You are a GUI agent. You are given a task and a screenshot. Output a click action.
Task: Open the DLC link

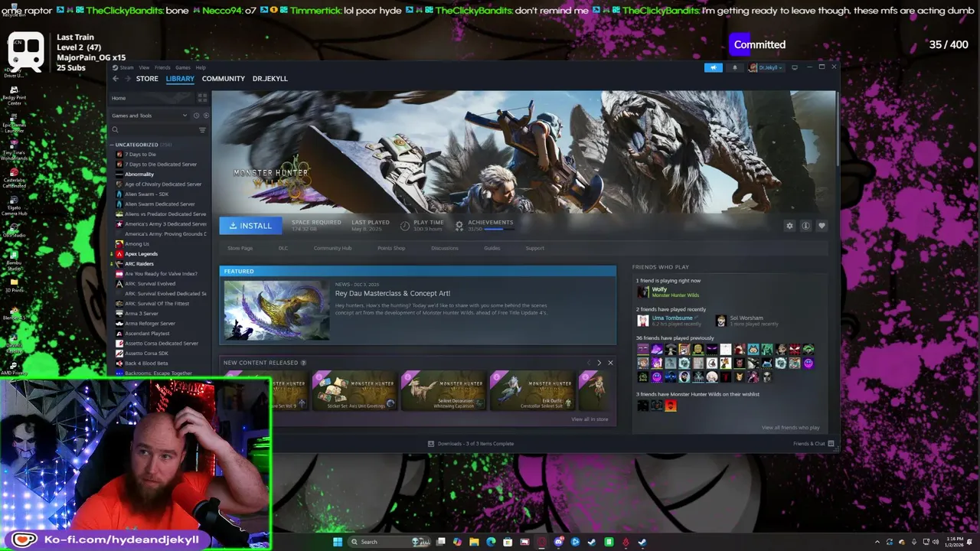[283, 248]
